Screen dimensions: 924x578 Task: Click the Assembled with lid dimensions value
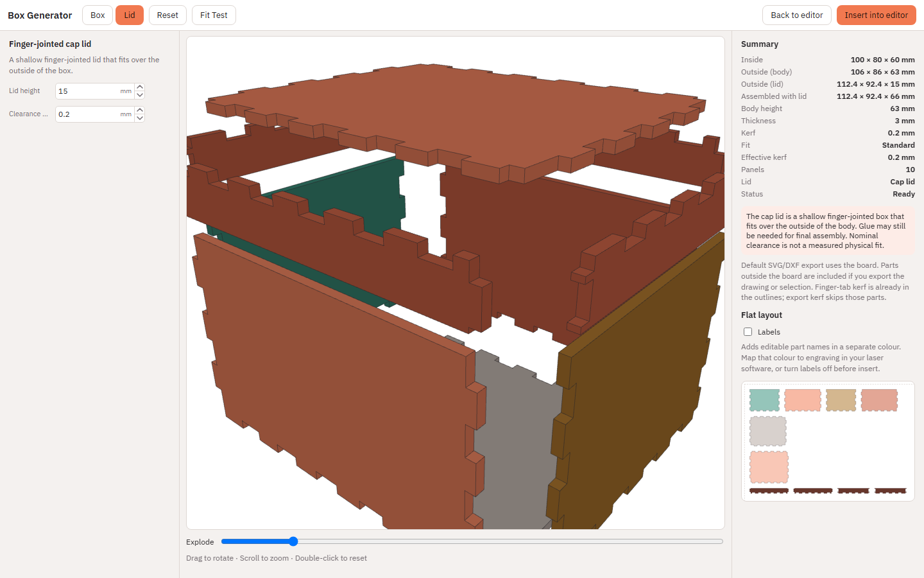click(x=876, y=96)
